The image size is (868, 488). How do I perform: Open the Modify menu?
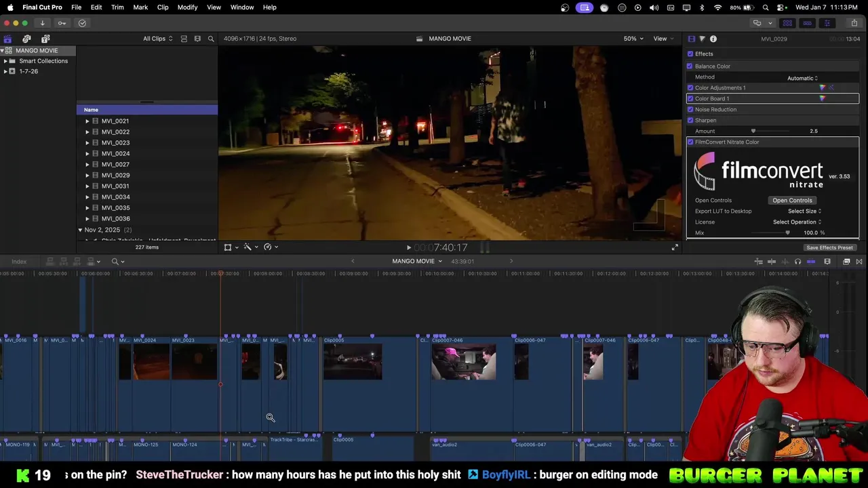(x=187, y=7)
